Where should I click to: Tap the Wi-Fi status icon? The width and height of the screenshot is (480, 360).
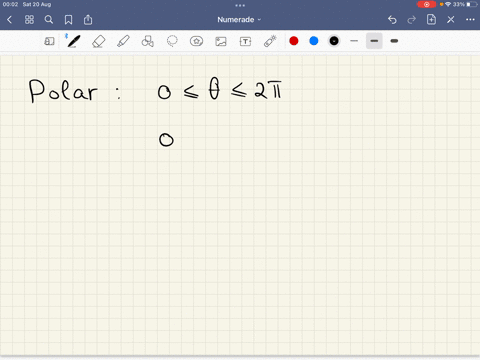click(448, 4)
